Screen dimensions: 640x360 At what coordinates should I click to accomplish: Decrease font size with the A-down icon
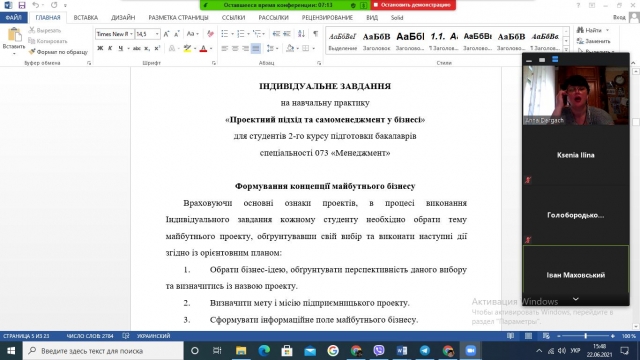click(176, 34)
